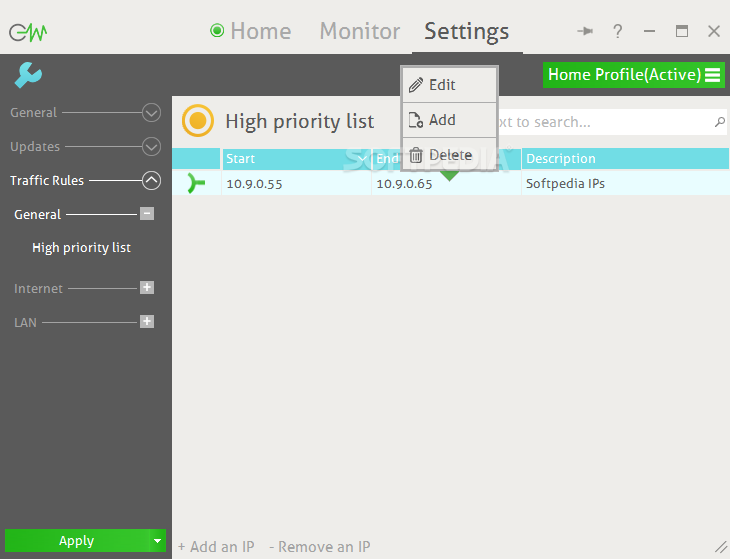Viewport: 730px width, 559px height.
Task: Select the Traffic Rules sidebar label
Action: (x=47, y=181)
